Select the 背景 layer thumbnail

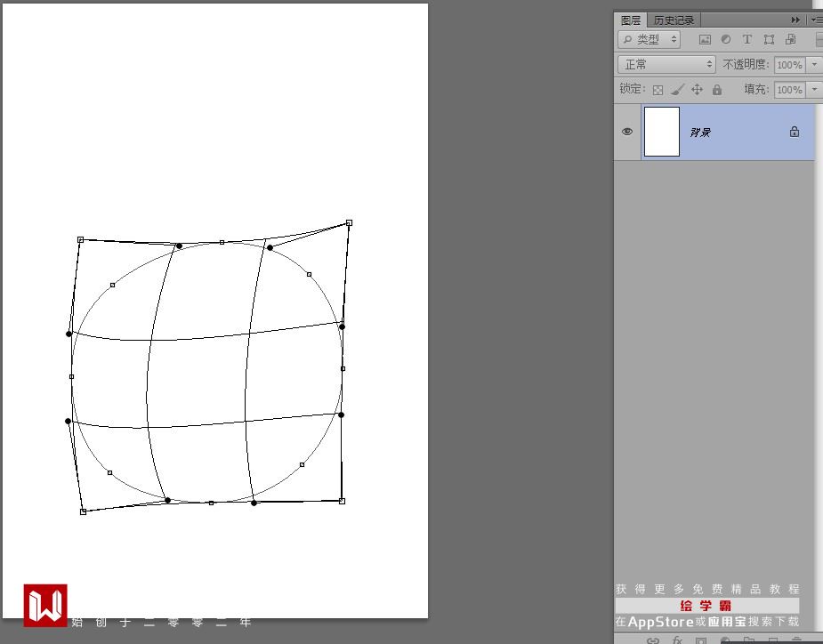(661, 132)
